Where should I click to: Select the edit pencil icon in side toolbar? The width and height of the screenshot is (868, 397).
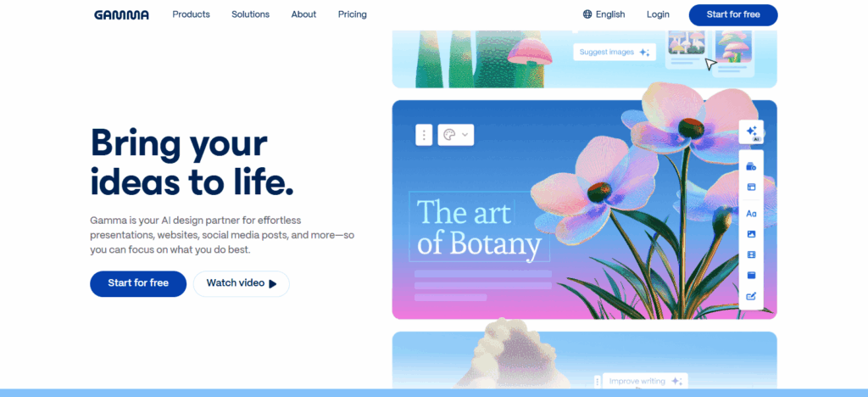751,296
